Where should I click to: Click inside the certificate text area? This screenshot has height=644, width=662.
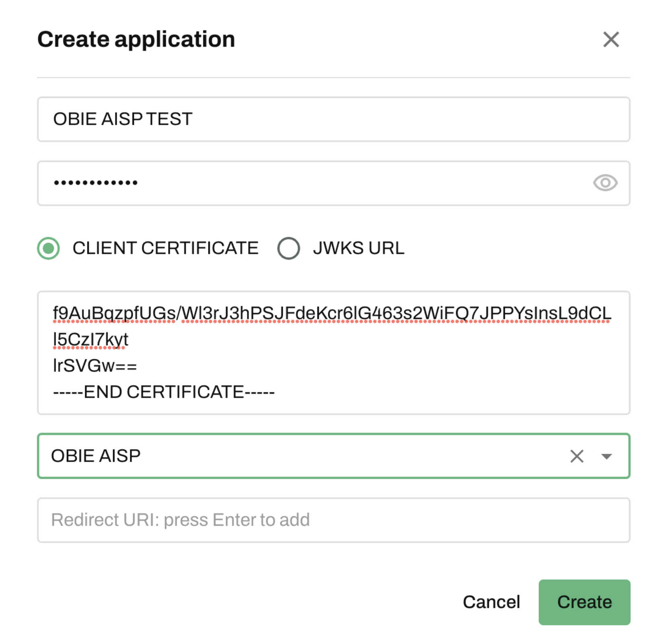pos(442,366)
